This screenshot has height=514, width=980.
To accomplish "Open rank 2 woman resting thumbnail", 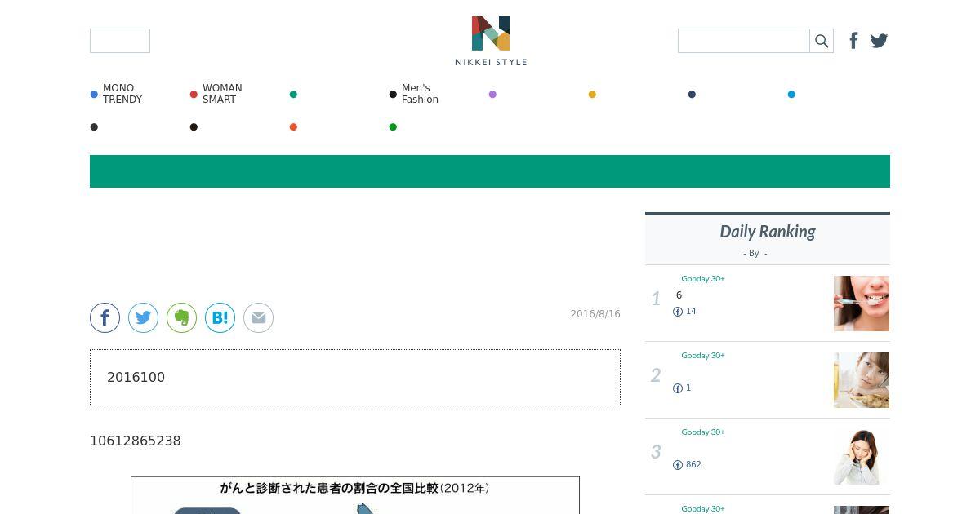I will (862, 380).
